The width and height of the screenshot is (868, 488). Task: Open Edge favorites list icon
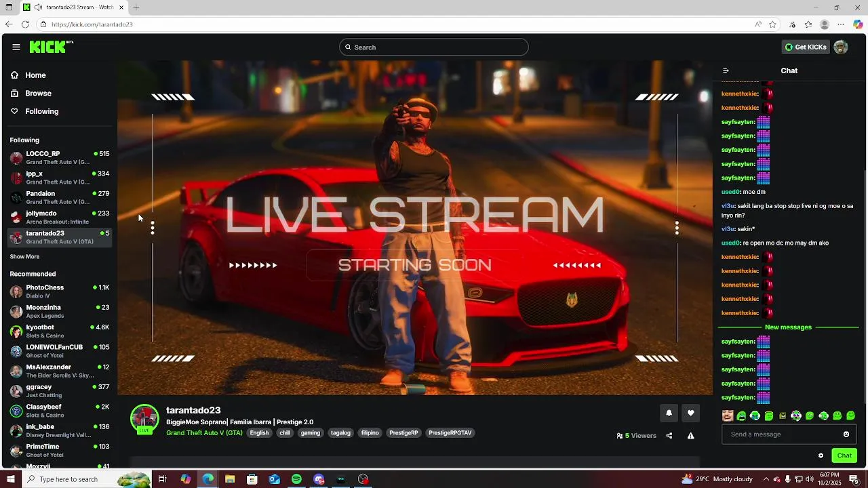(808, 24)
